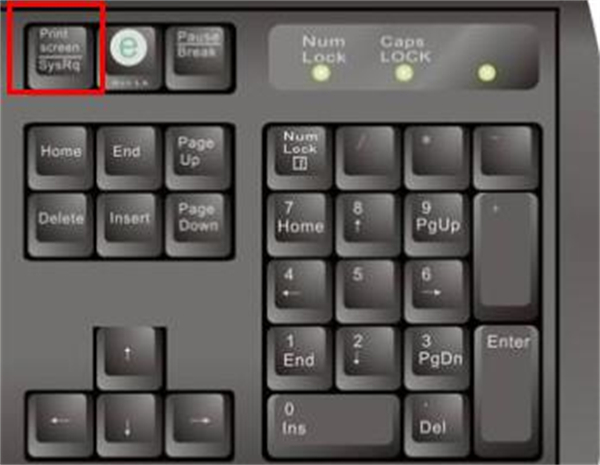The height and width of the screenshot is (465, 600).
Task: Click the Print Screen SysRq key
Action: tap(61, 57)
